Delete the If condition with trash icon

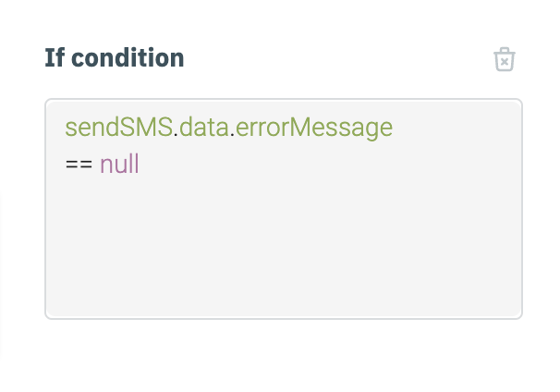point(504,60)
